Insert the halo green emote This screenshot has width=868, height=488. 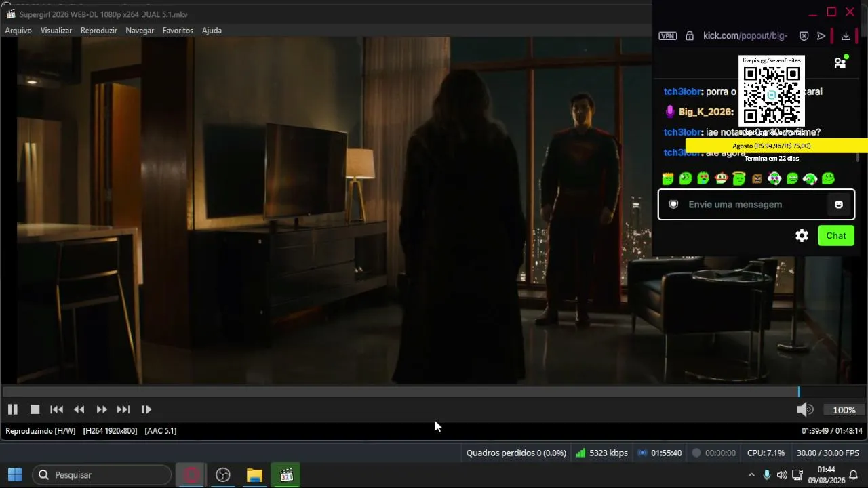click(739, 179)
